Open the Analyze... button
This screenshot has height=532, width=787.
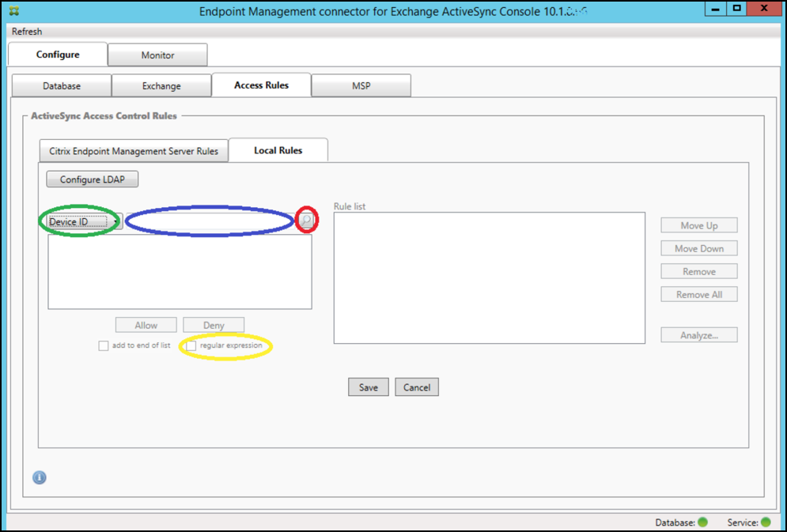699,335
